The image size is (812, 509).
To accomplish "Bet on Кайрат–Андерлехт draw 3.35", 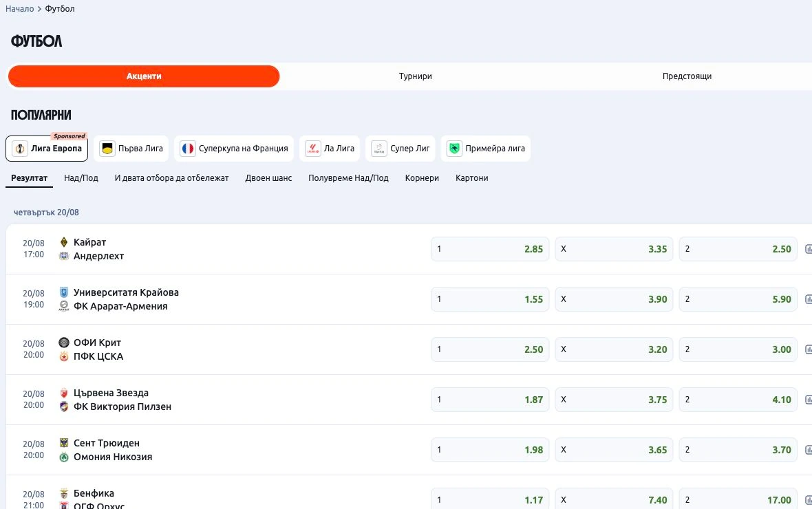I will point(615,249).
